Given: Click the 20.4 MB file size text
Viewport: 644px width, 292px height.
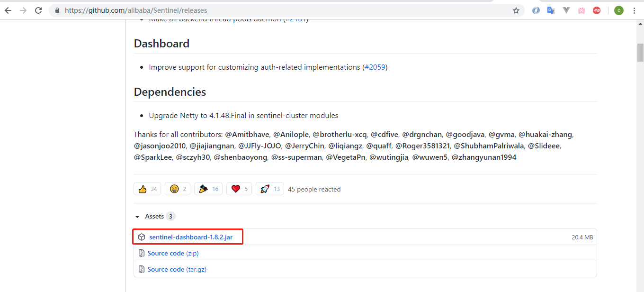Looking at the screenshot, I should click(582, 237).
